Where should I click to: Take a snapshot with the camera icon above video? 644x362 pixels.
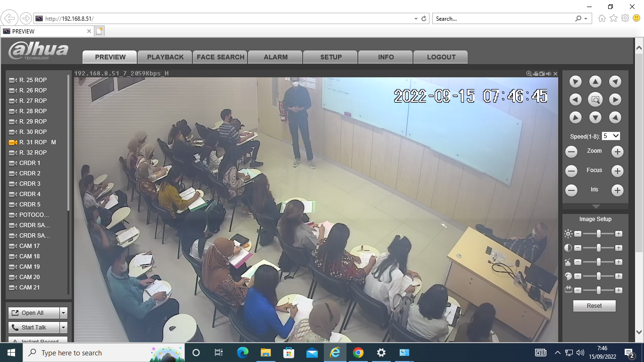(x=542, y=74)
